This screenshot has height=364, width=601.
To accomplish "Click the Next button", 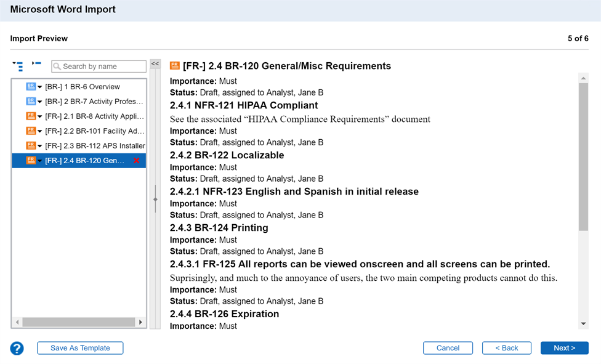I will coord(564,348).
